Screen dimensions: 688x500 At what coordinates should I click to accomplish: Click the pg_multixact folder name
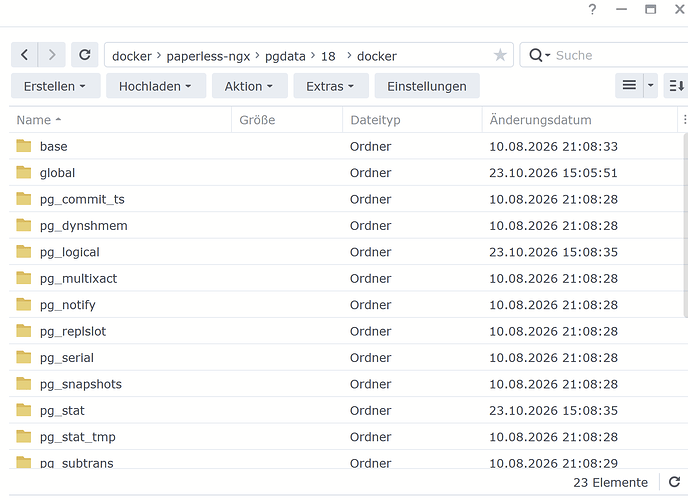[x=79, y=279]
